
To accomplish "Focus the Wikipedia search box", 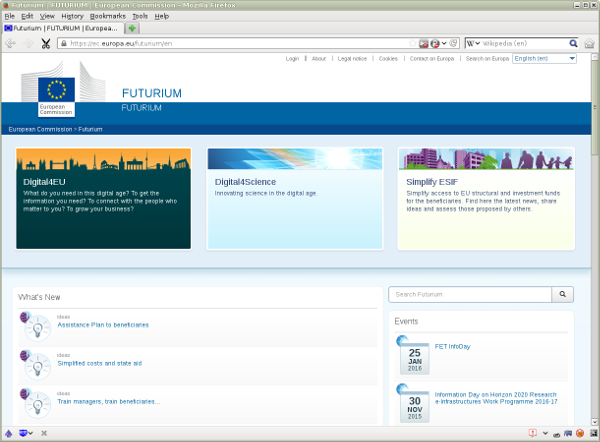I will (x=524, y=43).
